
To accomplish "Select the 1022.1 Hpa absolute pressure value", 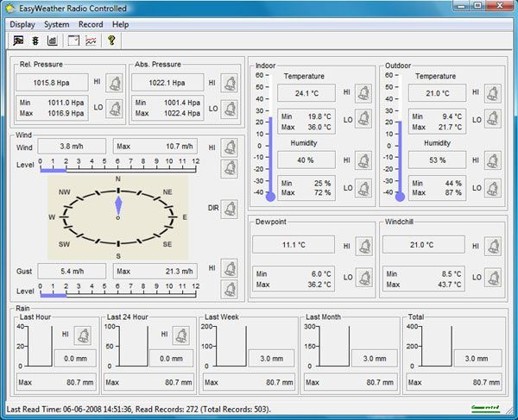I will click(x=167, y=83).
